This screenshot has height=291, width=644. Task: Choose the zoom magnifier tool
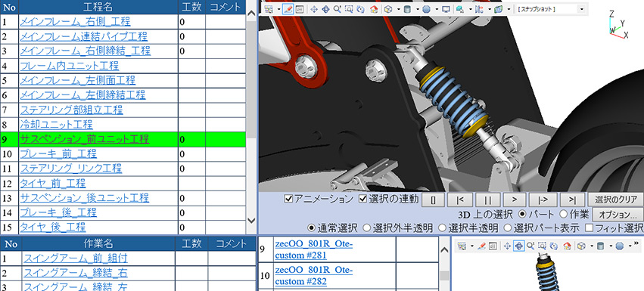338,9
